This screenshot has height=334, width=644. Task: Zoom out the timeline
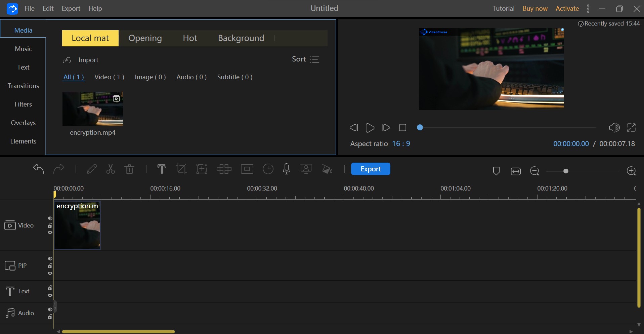534,171
